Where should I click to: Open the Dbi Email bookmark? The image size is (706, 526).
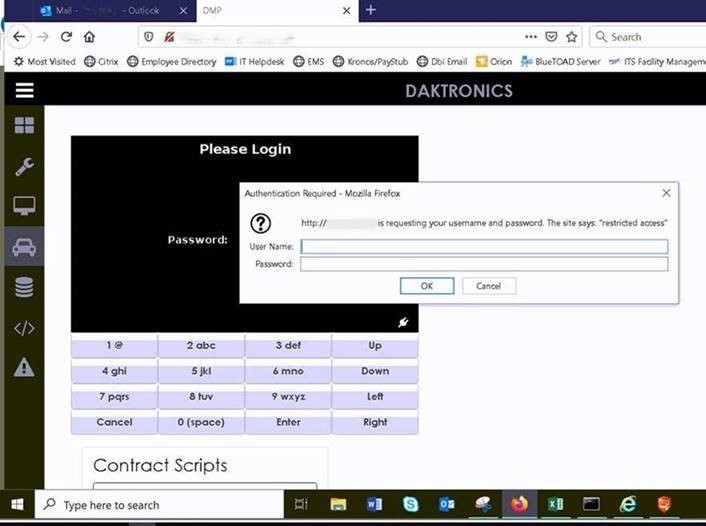(x=442, y=61)
